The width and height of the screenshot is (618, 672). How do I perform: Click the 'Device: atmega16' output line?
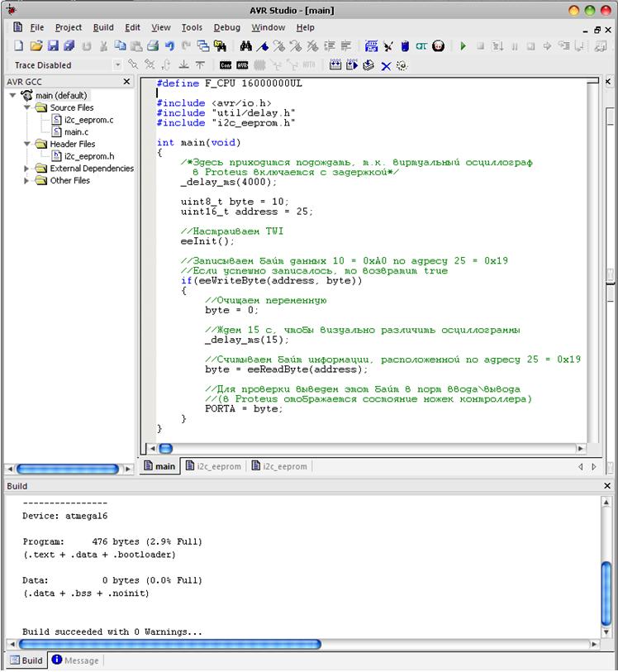(x=65, y=516)
